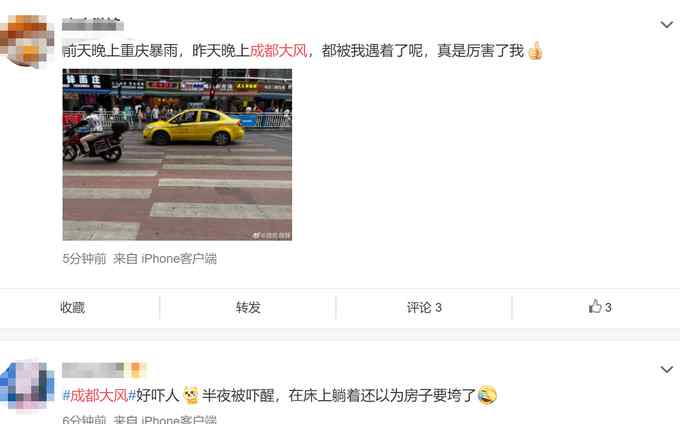This screenshot has width=680, height=424.
Task: Click the second poster's blurred username
Action: point(93,370)
